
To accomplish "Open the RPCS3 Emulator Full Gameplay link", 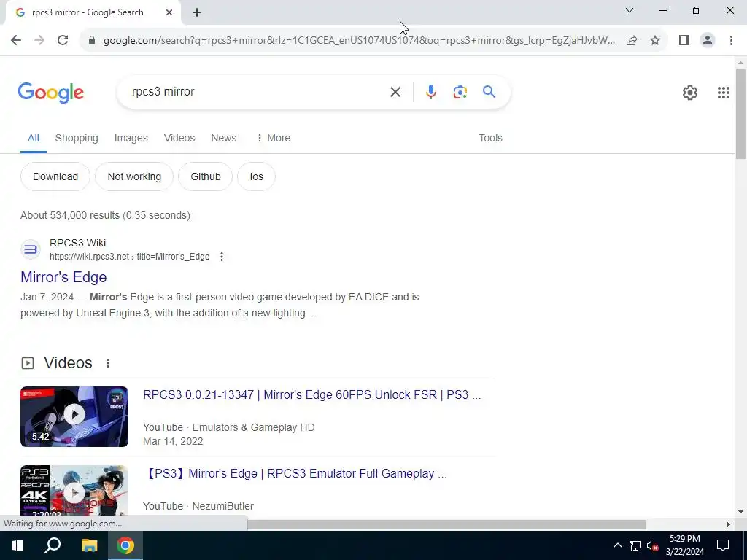I will (x=295, y=474).
